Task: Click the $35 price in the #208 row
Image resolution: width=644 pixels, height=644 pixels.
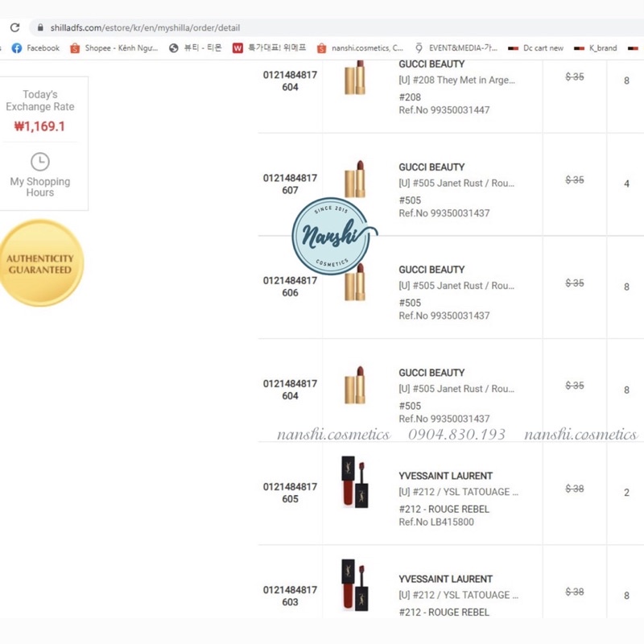Action: pos(575,76)
